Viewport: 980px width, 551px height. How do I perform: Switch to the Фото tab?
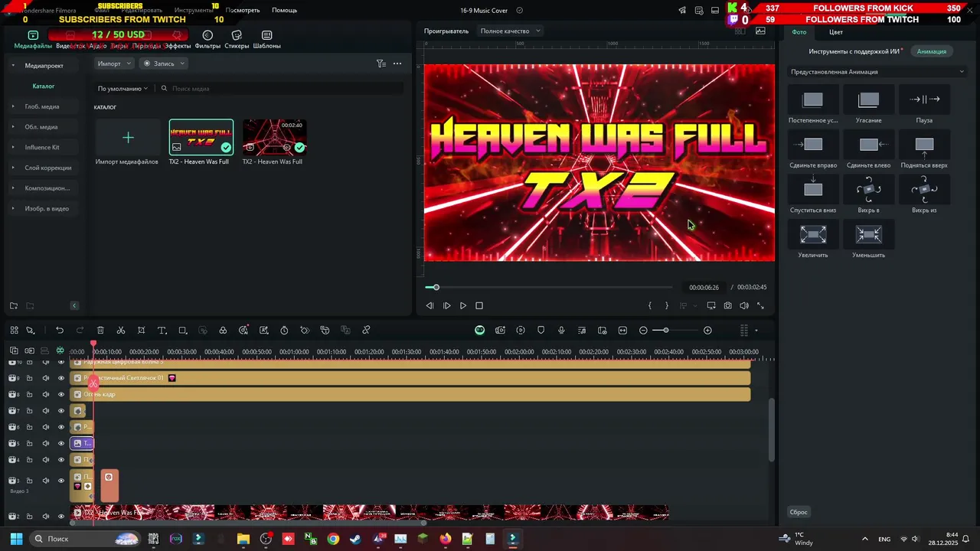(x=799, y=32)
